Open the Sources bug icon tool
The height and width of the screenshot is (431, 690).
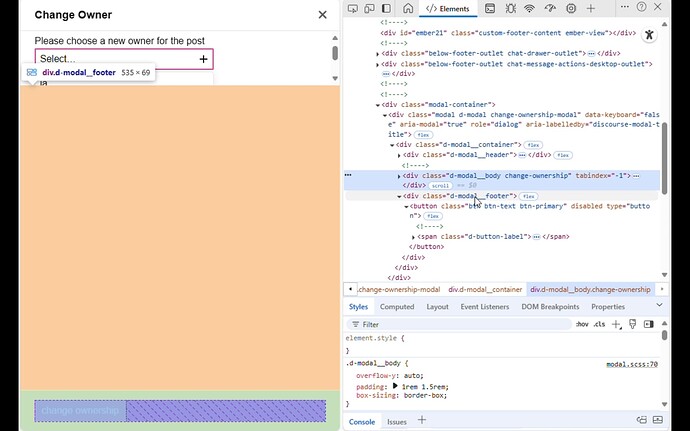510,8
